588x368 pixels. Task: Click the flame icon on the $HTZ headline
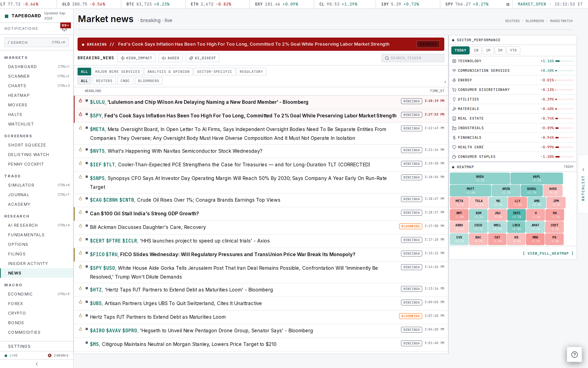80,288
